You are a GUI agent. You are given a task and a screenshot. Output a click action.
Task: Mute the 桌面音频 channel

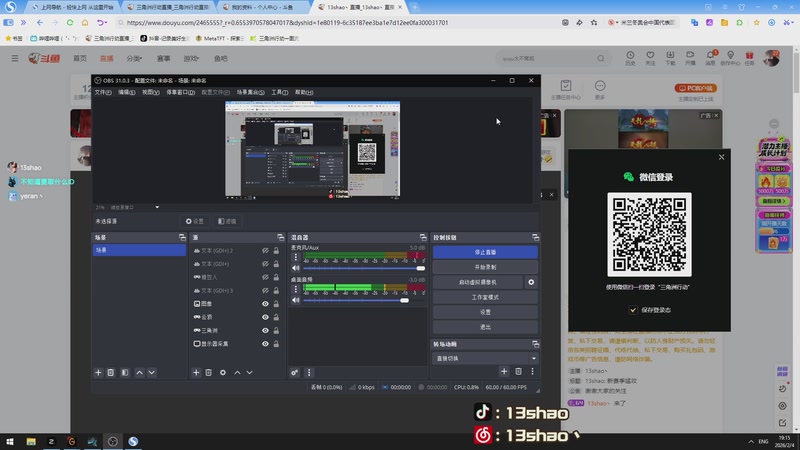pyautogui.click(x=295, y=300)
